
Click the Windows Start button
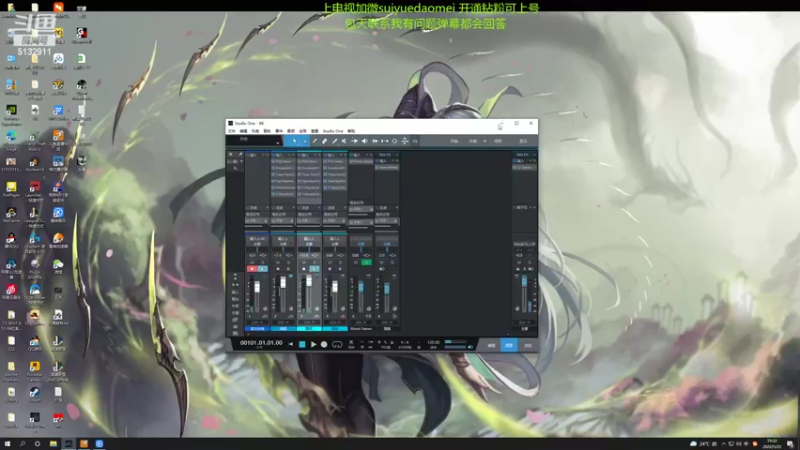pyautogui.click(x=7, y=443)
